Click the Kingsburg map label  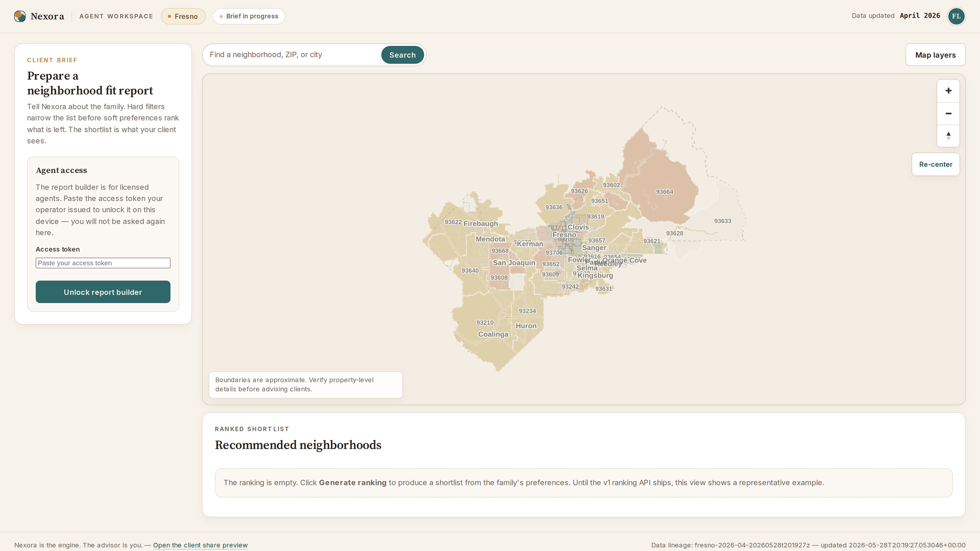(x=595, y=276)
